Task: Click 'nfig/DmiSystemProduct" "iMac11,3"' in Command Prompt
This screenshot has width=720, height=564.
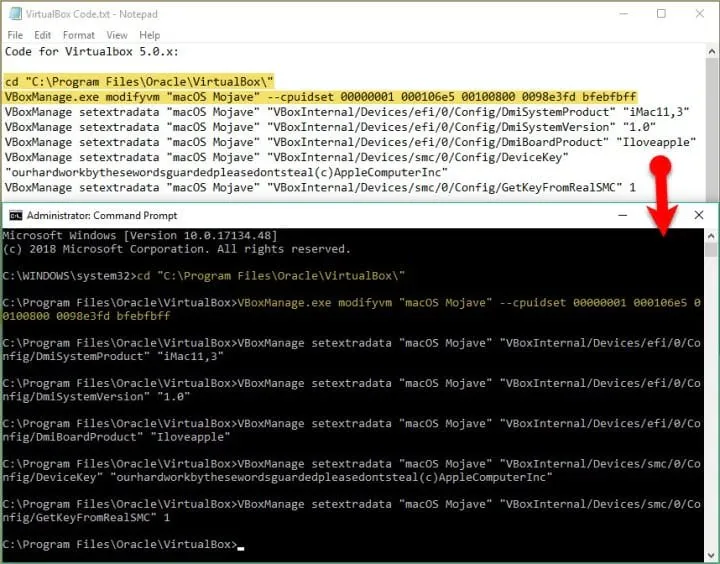Action: 113,356
